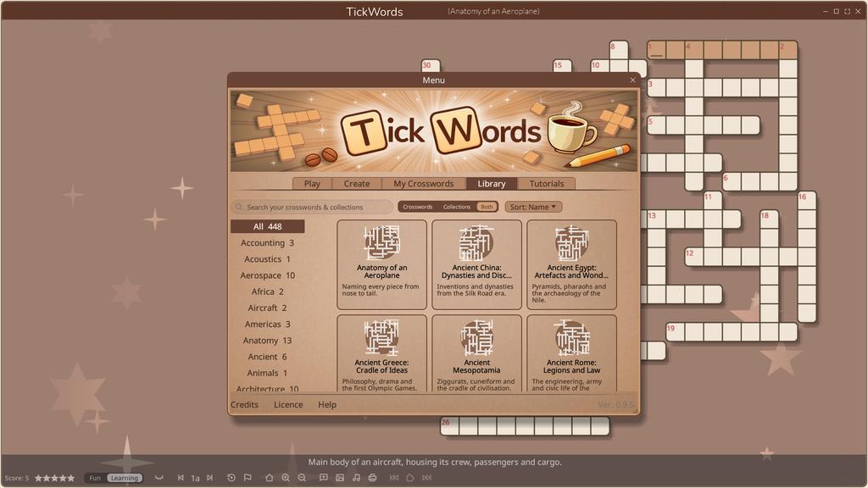868x488 pixels.
Task: Open Anatomy of an Aeroplane crossword card
Action: point(381,264)
